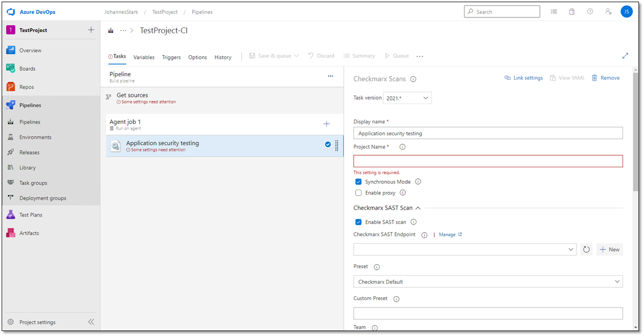Focus the Project Name input field
The height and width of the screenshot is (336, 644).
point(488,161)
